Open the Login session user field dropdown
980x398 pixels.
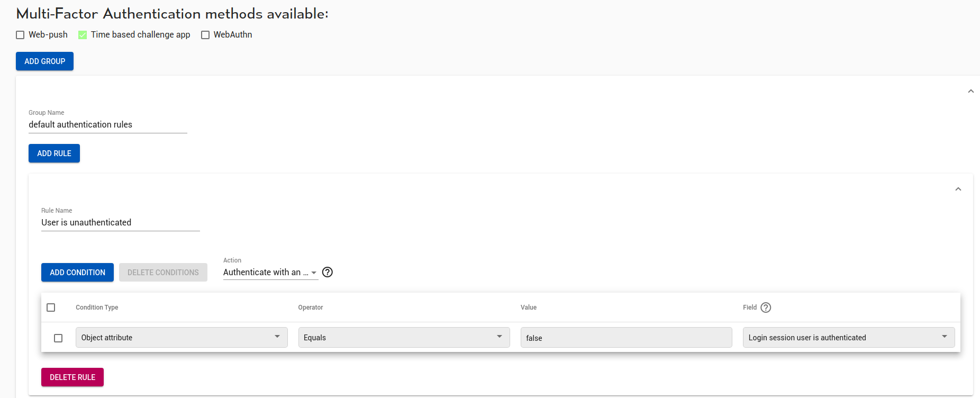[848, 338]
